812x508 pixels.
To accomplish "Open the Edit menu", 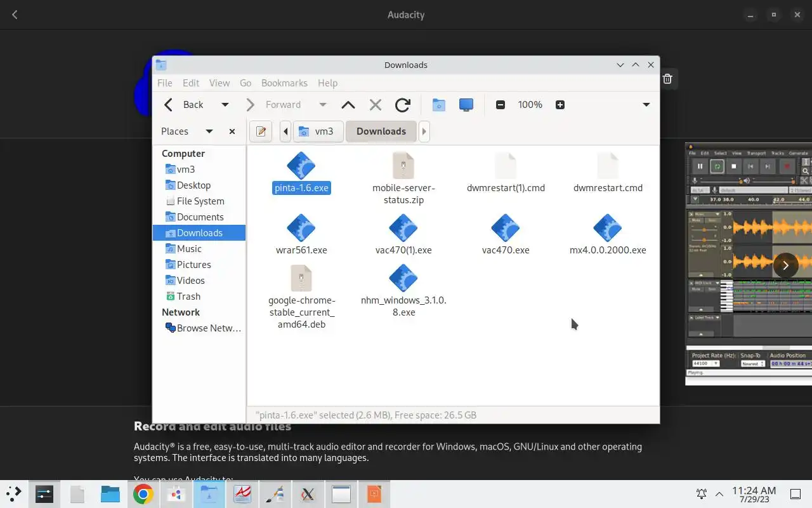I will [191, 83].
